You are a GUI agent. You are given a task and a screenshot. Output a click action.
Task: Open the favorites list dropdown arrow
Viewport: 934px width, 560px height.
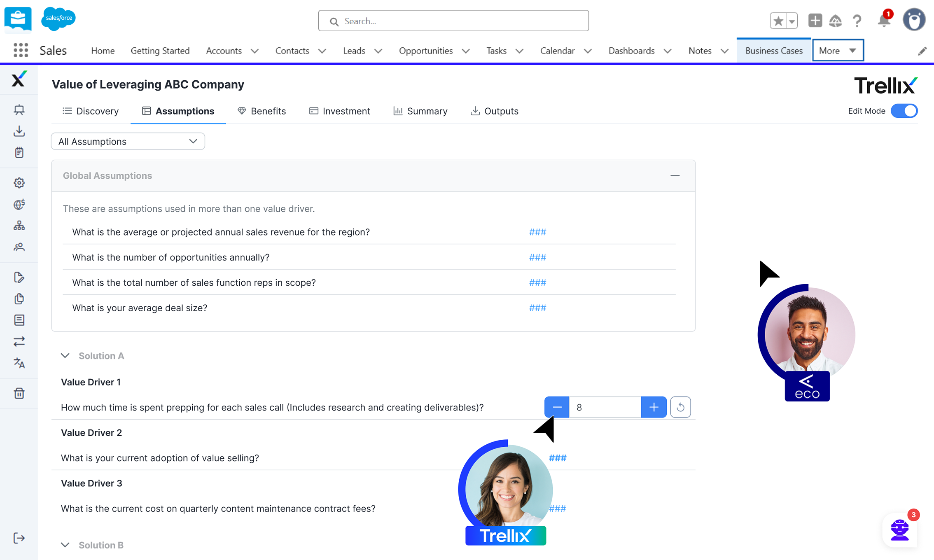(792, 21)
